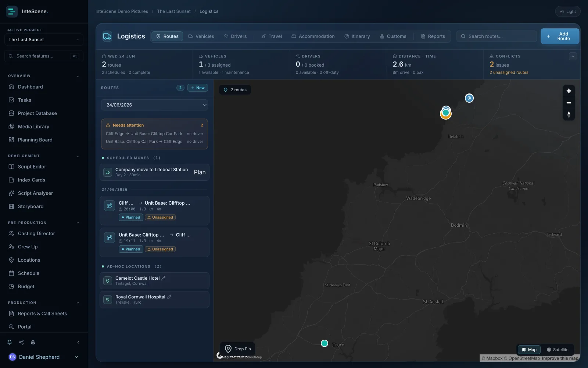The height and width of the screenshot is (368, 588).
Task: Click the share icon in sidebar footer
Action: (x=21, y=342)
